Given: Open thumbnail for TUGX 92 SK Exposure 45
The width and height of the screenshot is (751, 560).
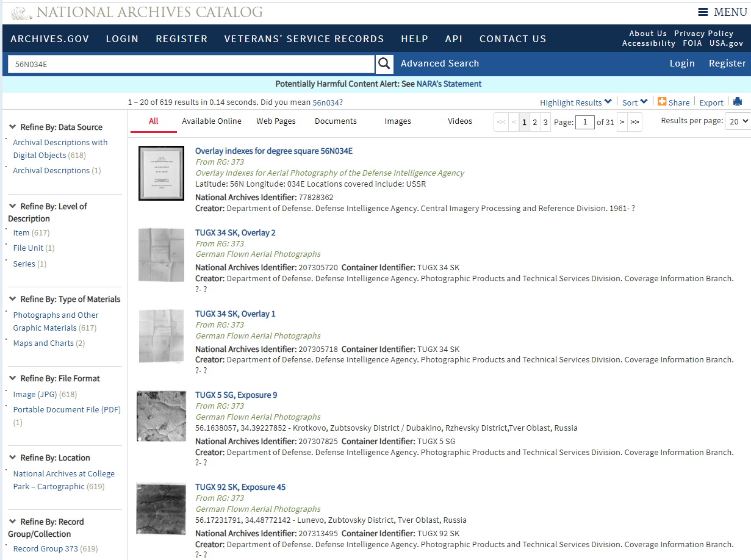Looking at the screenshot, I should [161, 508].
